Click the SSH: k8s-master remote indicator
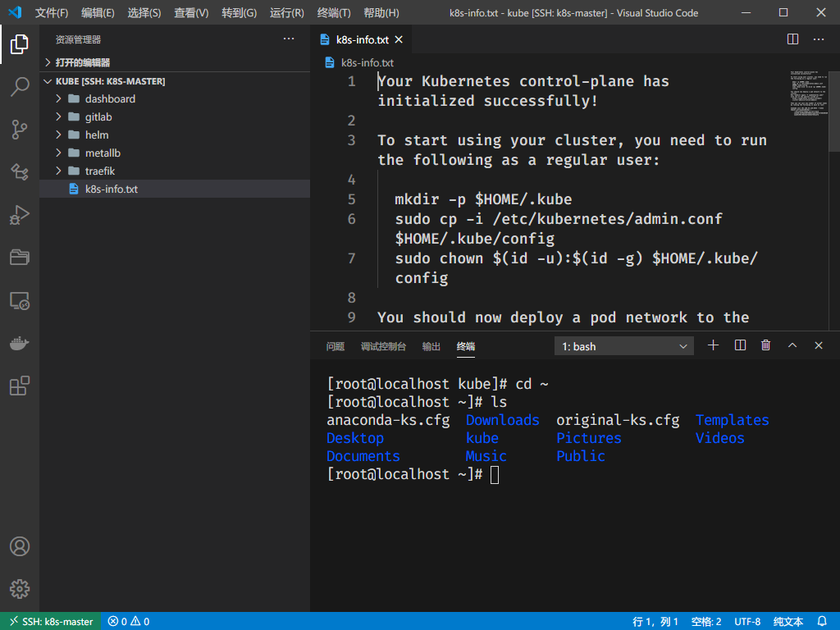Image resolution: width=840 pixels, height=630 pixels. 50,622
